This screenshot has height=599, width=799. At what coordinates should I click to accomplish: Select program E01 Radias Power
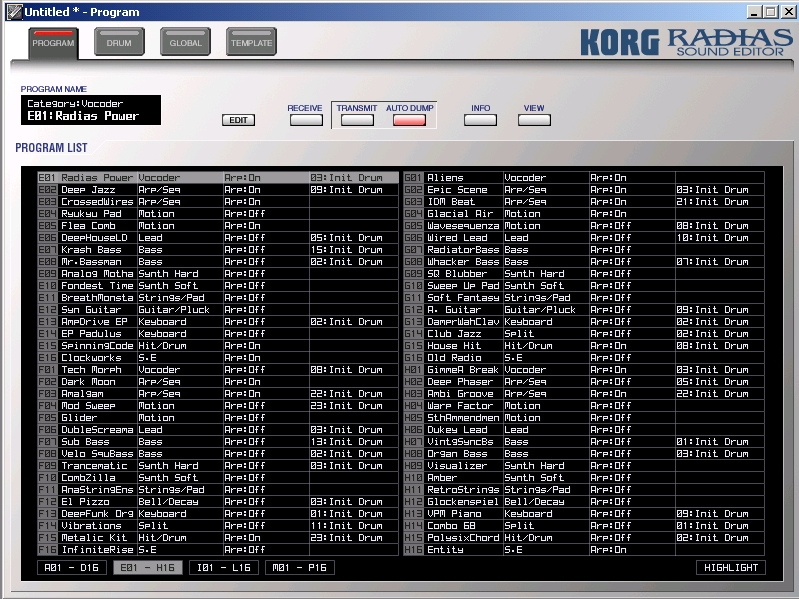click(x=218, y=178)
